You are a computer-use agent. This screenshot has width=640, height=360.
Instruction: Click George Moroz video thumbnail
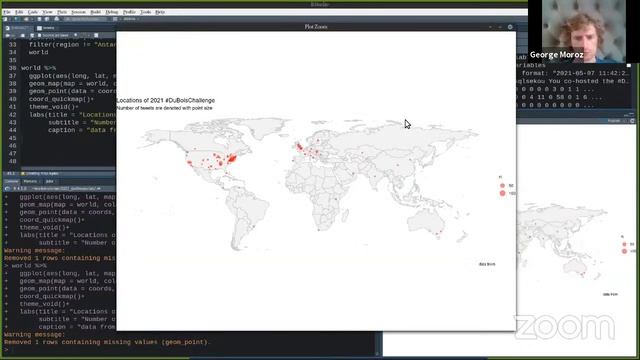click(x=584, y=31)
